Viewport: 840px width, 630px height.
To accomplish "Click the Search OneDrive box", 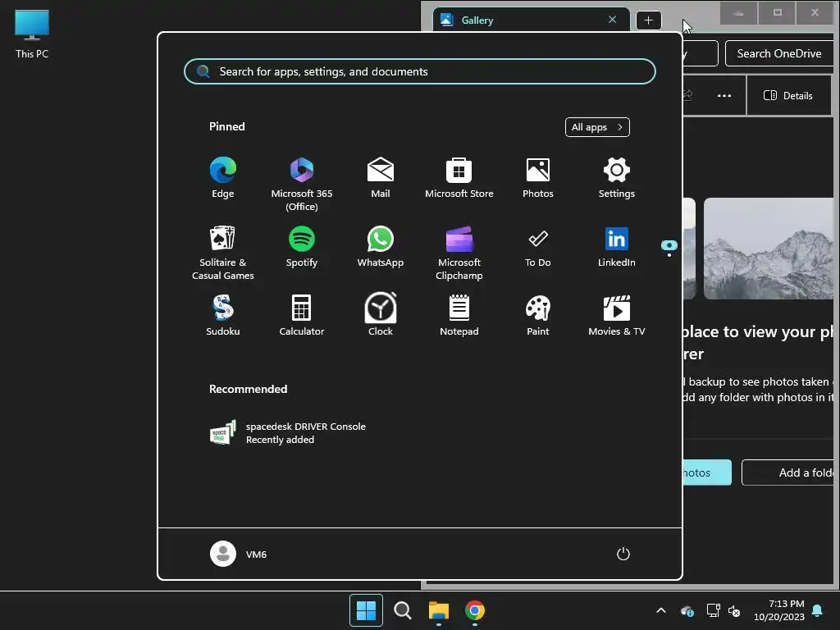I will click(x=779, y=53).
